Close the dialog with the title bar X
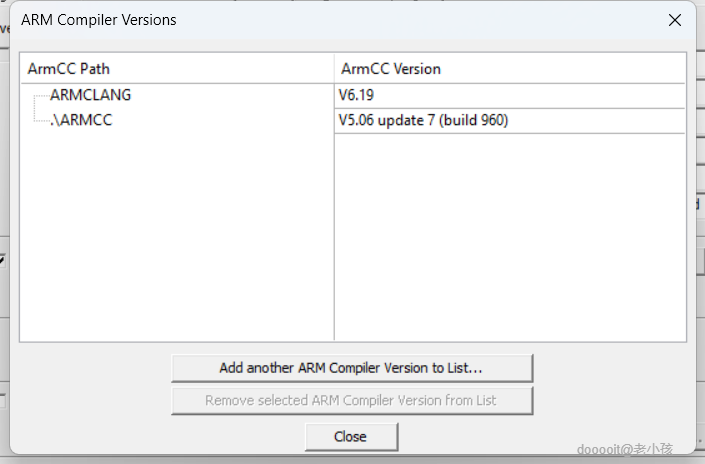Image resolution: width=705 pixels, height=464 pixels. [675, 20]
